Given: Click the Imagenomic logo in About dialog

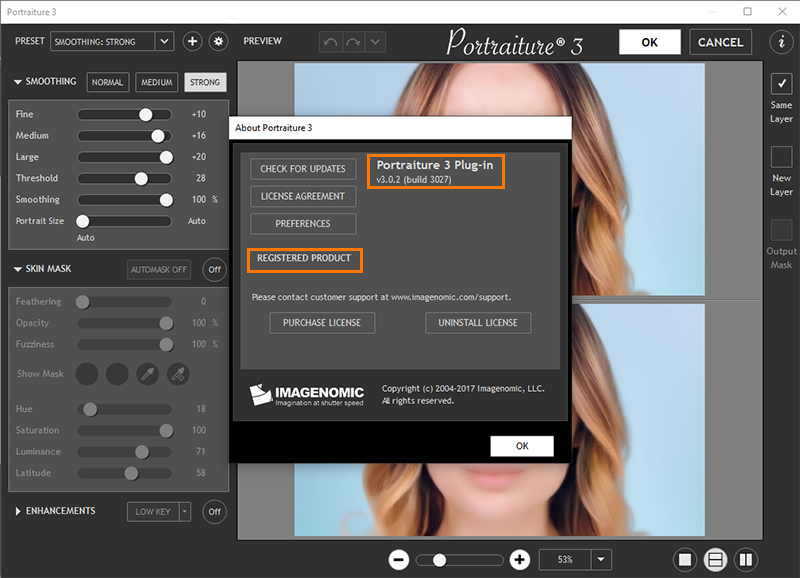Looking at the screenshot, I should pyautogui.click(x=307, y=395).
